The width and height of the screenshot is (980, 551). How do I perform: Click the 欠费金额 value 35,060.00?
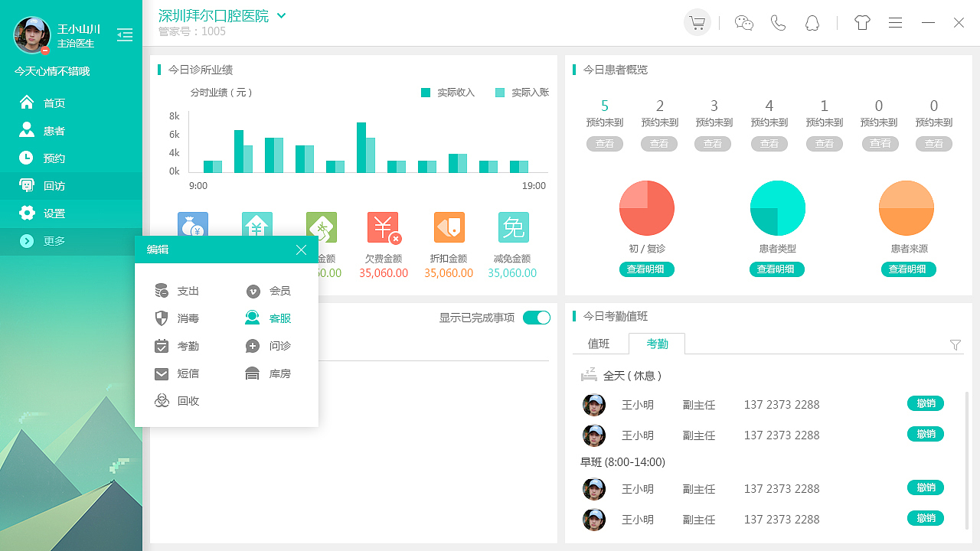[384, 273]
